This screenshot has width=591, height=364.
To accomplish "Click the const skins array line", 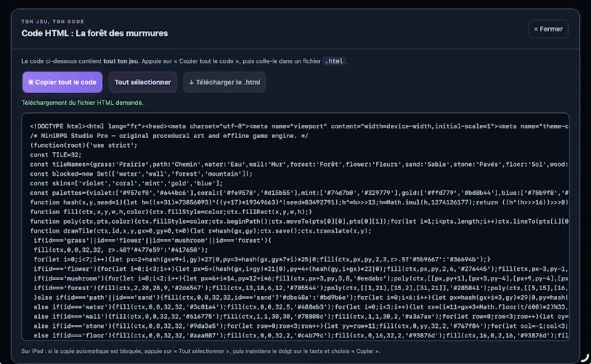I will [126, 183].
